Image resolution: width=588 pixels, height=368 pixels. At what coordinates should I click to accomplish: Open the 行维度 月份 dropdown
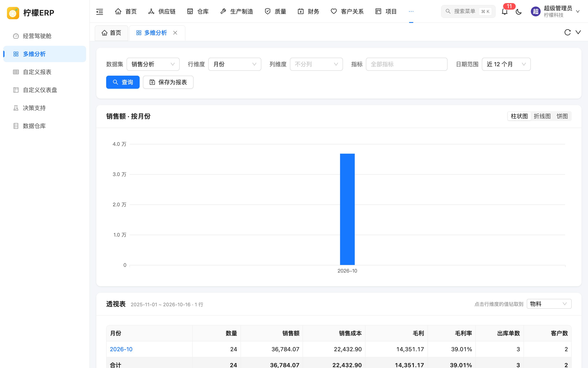tap(235, 64)
